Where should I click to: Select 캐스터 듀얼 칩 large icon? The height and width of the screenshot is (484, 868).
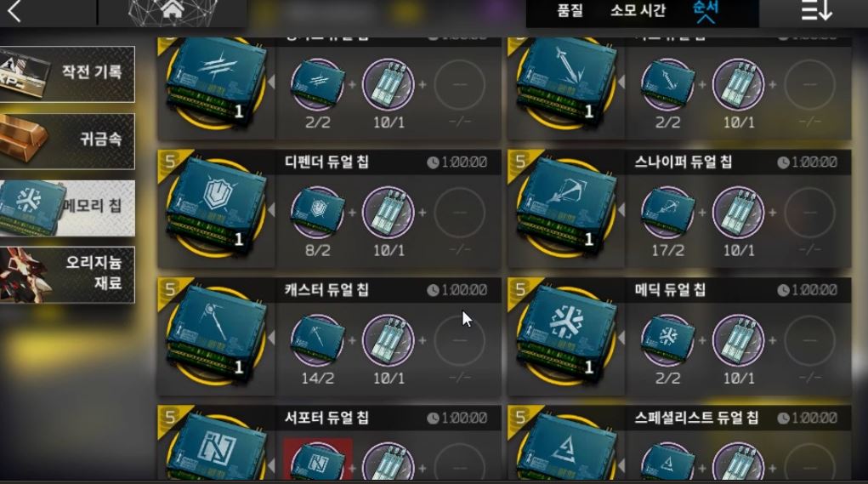216,336
